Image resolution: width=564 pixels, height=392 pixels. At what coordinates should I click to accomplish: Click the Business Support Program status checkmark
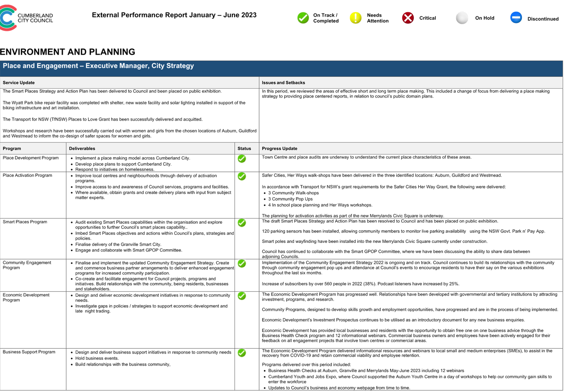pos(242,353)
